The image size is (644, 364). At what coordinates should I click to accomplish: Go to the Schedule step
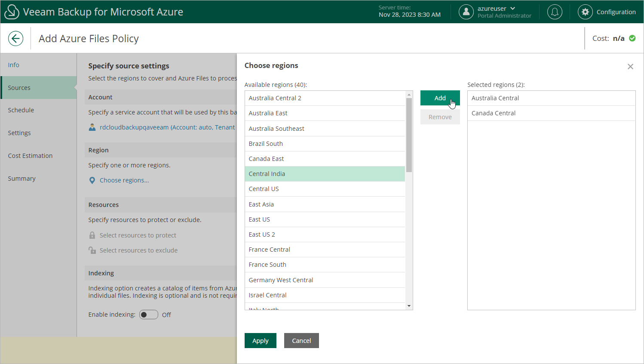(x=21, y=110)
